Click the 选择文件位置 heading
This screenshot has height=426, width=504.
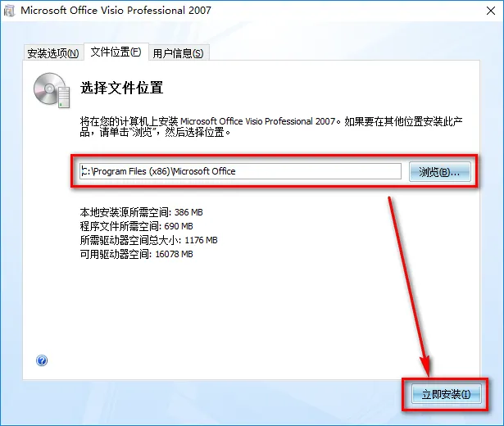(122, 88)
